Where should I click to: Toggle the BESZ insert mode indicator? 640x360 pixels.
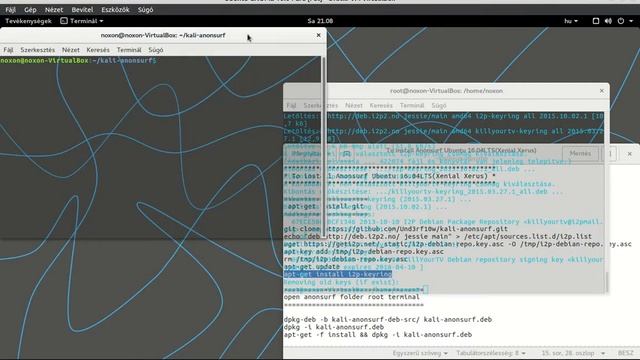tap(625, 353)
